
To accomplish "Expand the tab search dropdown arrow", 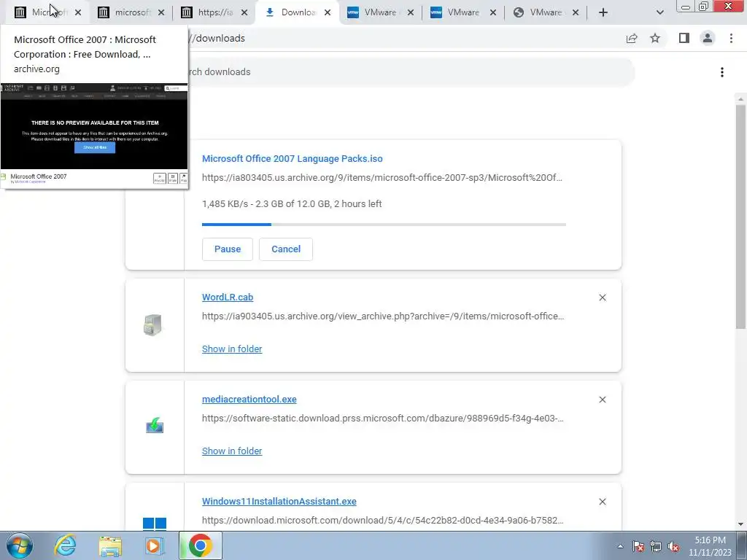I will [659, 12].
